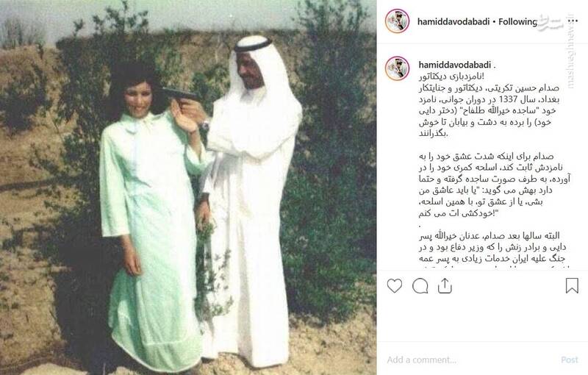Viewport: 588px width, 375px height.
Task: Click the pistol shown in the photo
Action: [x=179, y=94]
